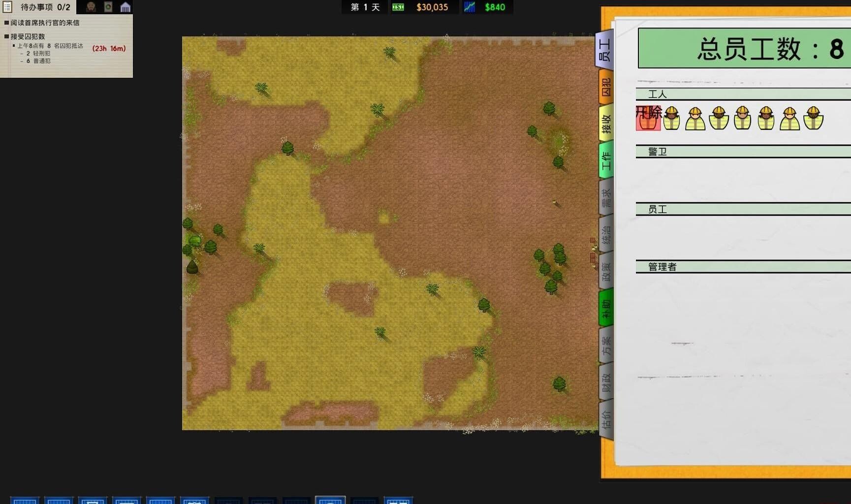This screenshot has width=851, height=504.
Task: Open the 补助 grants tab
Action: tap(606, 309)
